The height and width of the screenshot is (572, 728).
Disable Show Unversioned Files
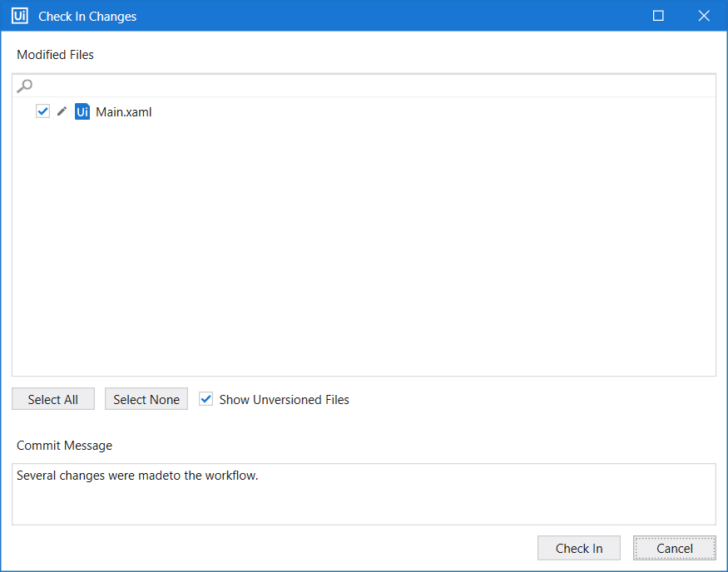coord(206,399)
